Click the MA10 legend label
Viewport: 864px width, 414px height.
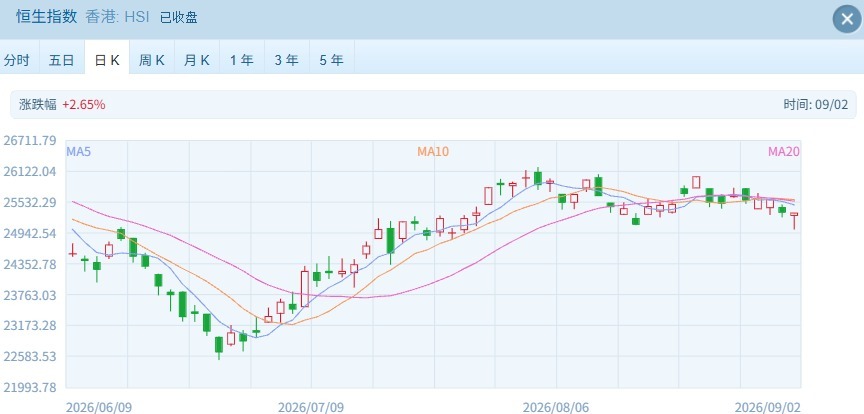coord(433,151)
